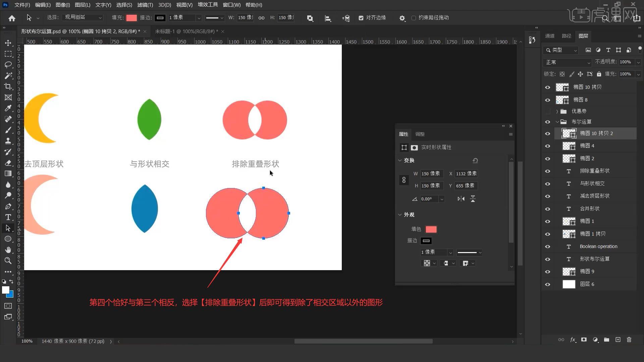Open path operations icon in options bar
Image resolution: width=644 pixels, height=362 pixels.
pos(310,18)
